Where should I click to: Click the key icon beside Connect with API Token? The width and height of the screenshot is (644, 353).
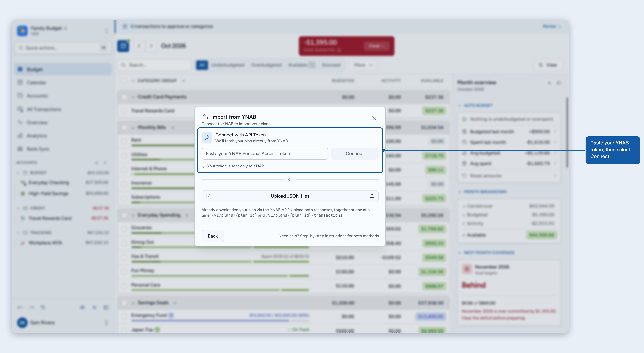[x=207, y=138]
